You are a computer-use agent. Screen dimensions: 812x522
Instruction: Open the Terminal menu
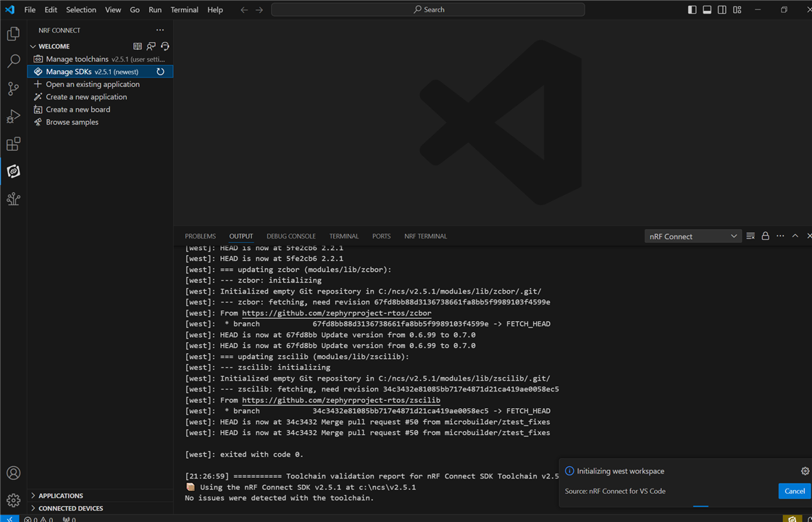[x=185, y=9]
